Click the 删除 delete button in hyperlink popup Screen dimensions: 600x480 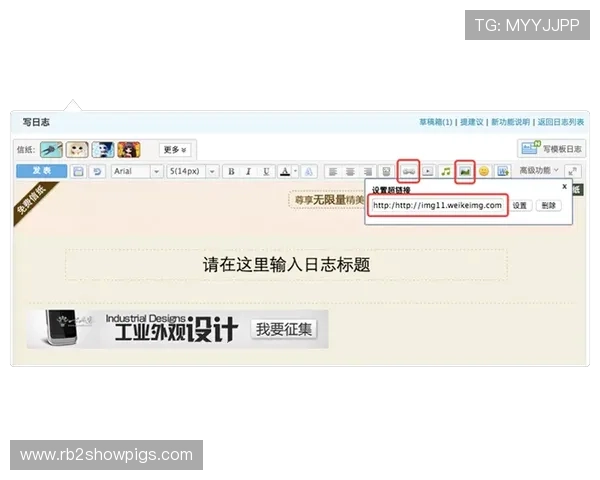[548, 206]
